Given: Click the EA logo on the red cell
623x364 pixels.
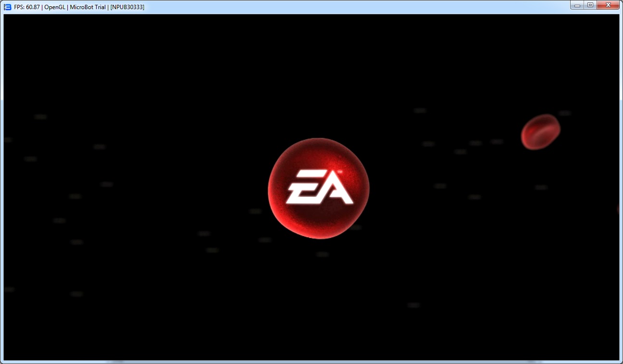Looking at the screenshot, I should click(320, 186).
